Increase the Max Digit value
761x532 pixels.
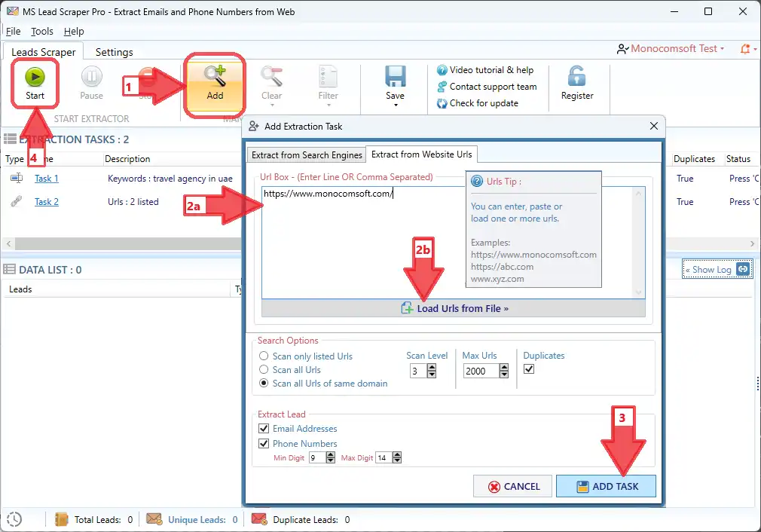397,455
